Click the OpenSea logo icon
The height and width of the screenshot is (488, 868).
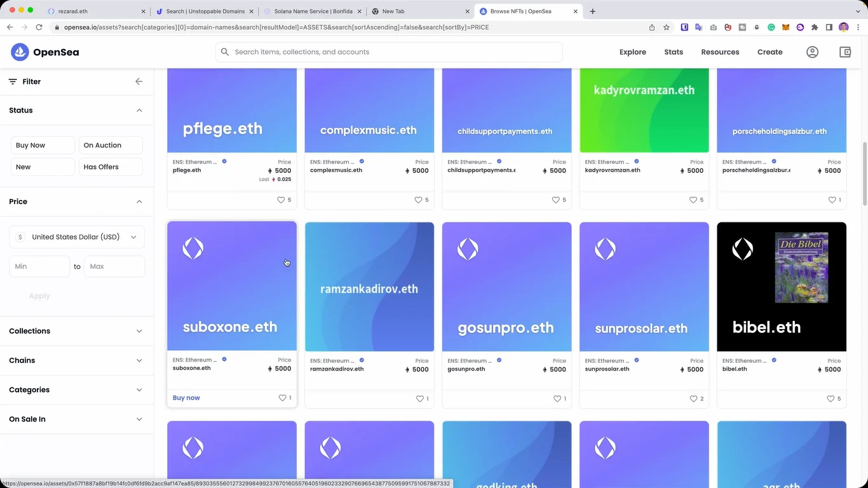[x=20, y=52]
